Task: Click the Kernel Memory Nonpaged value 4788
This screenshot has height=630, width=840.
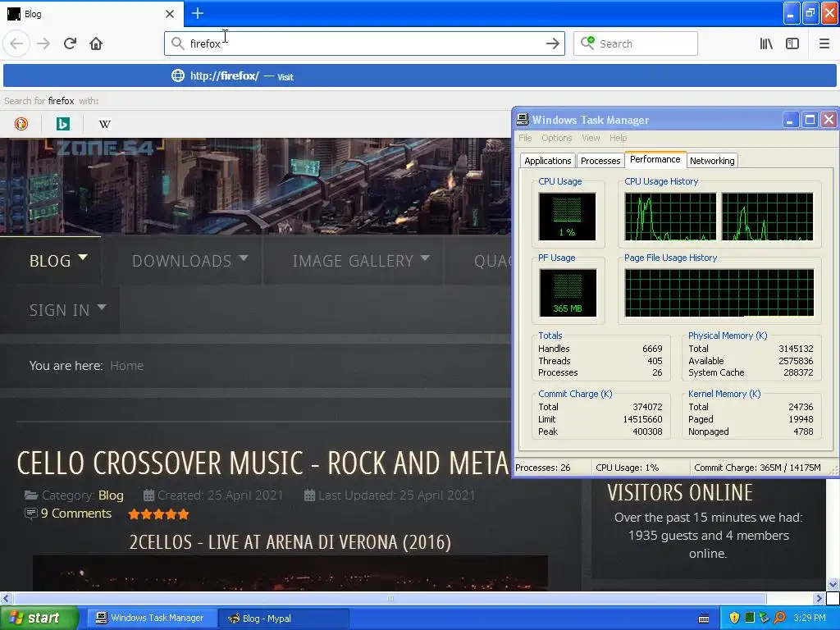Action: [803, 431]
